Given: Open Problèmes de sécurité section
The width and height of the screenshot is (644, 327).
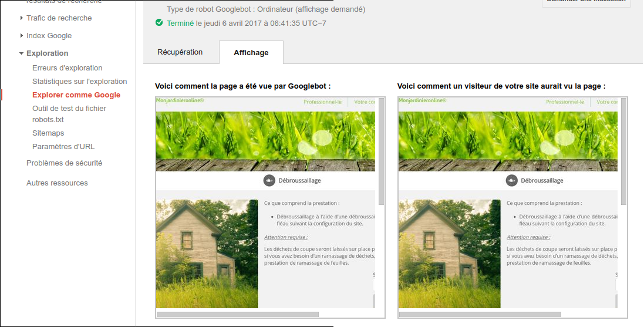Looking at the screenshot, I should pos(65,163).
